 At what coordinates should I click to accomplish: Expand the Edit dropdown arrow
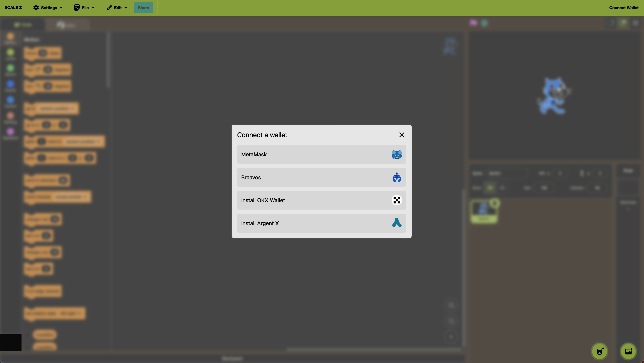(x=126, y=8)
